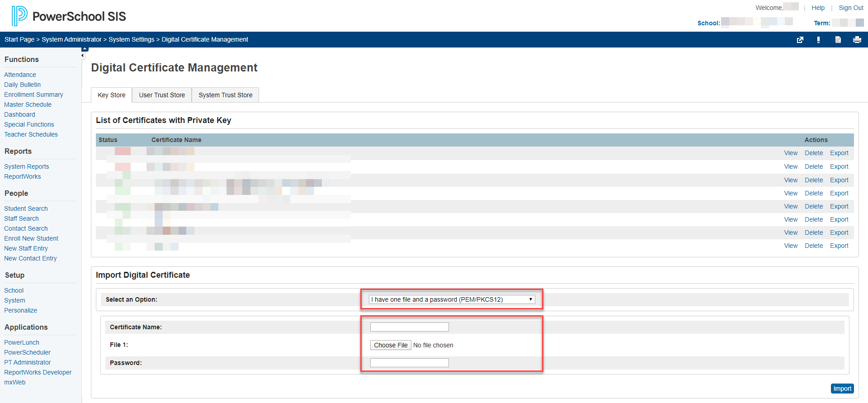868x403 pixels.
Task: Open Attendance in Functions menu
Action: click(20, 75)
